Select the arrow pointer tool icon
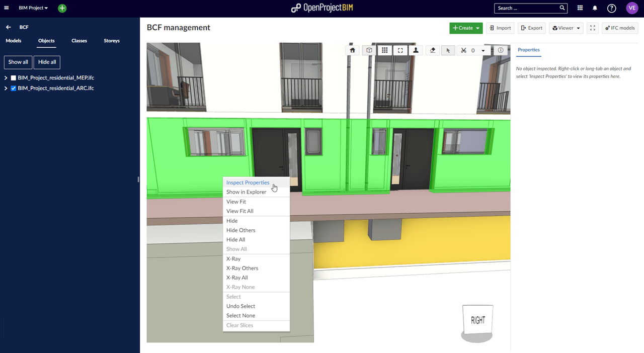 (448, 50)
